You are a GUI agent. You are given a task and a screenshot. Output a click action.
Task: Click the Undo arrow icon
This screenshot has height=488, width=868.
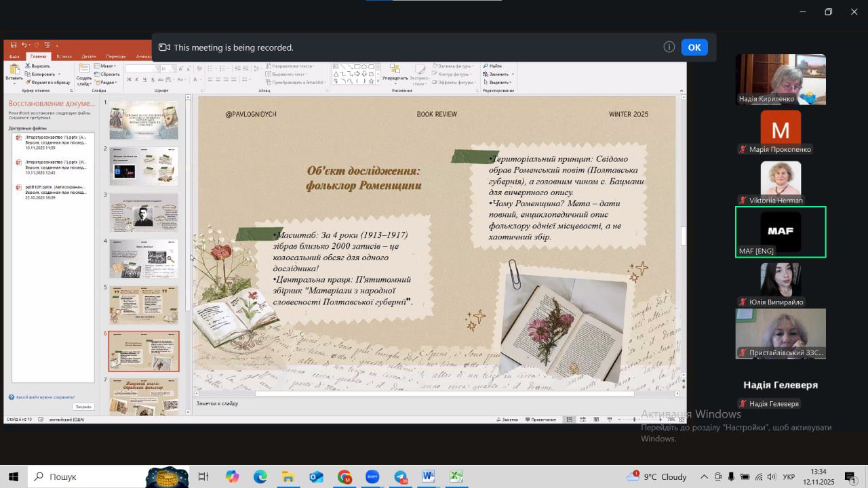[24, 45]
